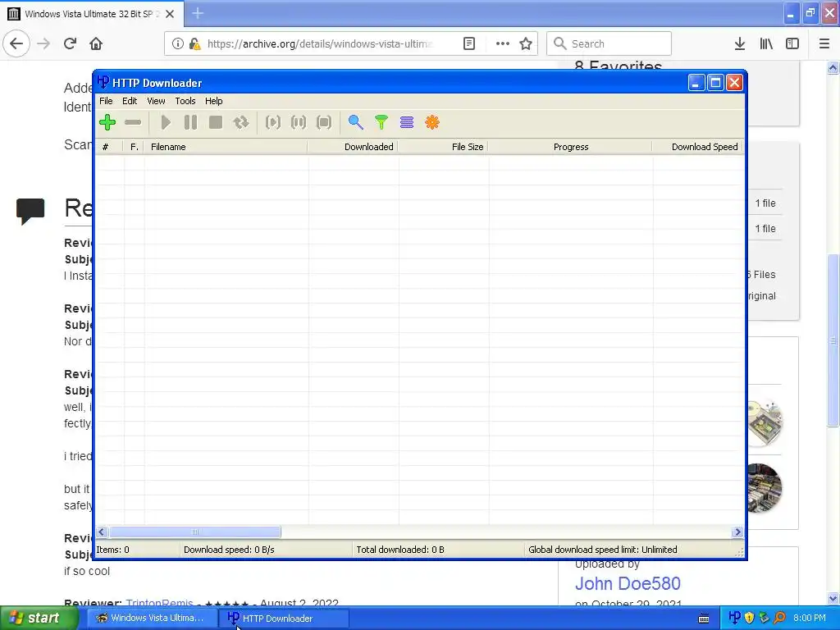840x630 pixels.
Task: Sort by the Progress column header
Action: (570, 147)
